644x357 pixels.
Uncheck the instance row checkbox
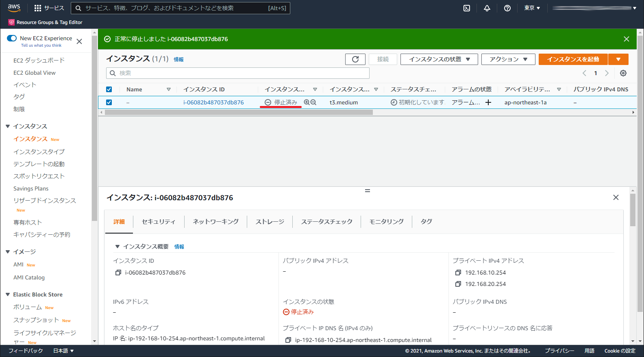point(109,102)
